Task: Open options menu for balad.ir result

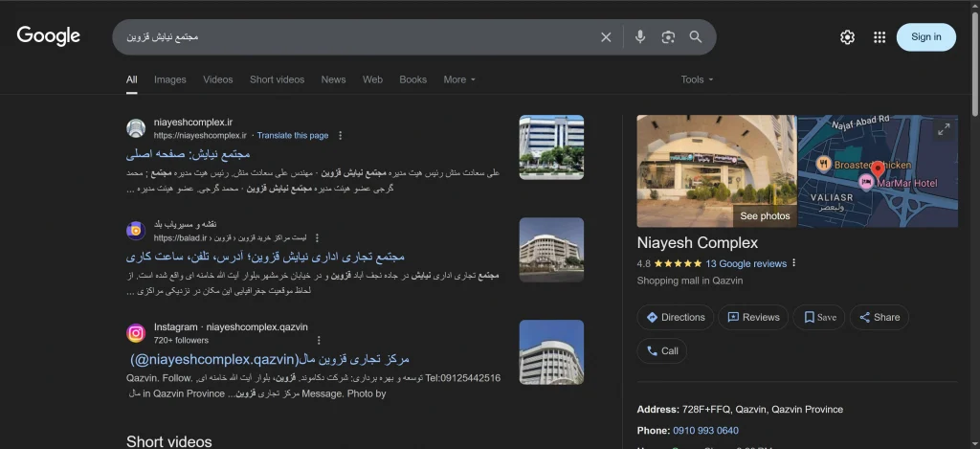Action: [x=317, y=238]
